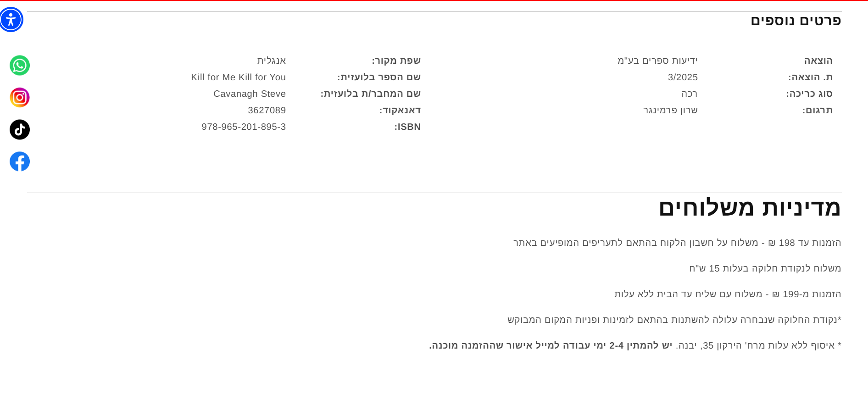The height and width of the screenshot is (394, 868).
Task: Click the line about orders from 199 ₪
Action: pos(727,294)
